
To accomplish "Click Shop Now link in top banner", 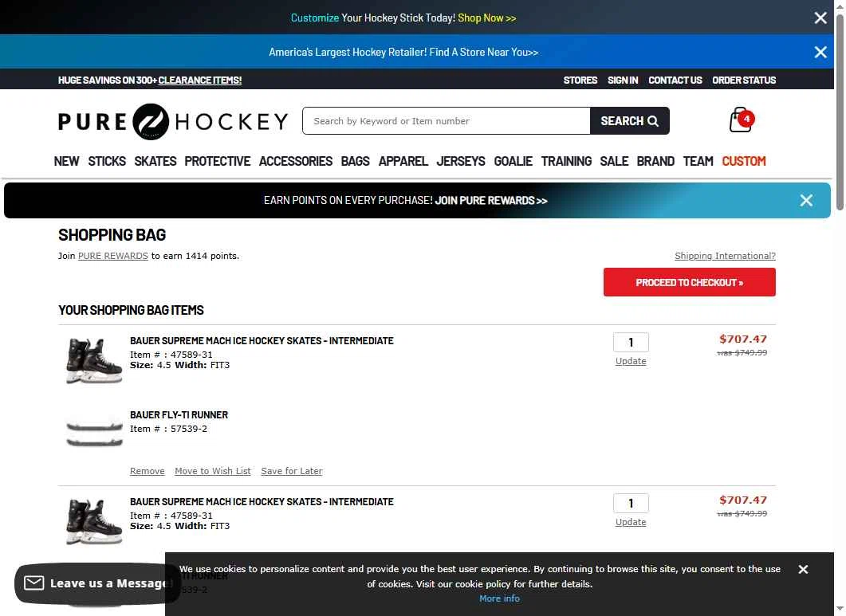I will tap(486, 18).
